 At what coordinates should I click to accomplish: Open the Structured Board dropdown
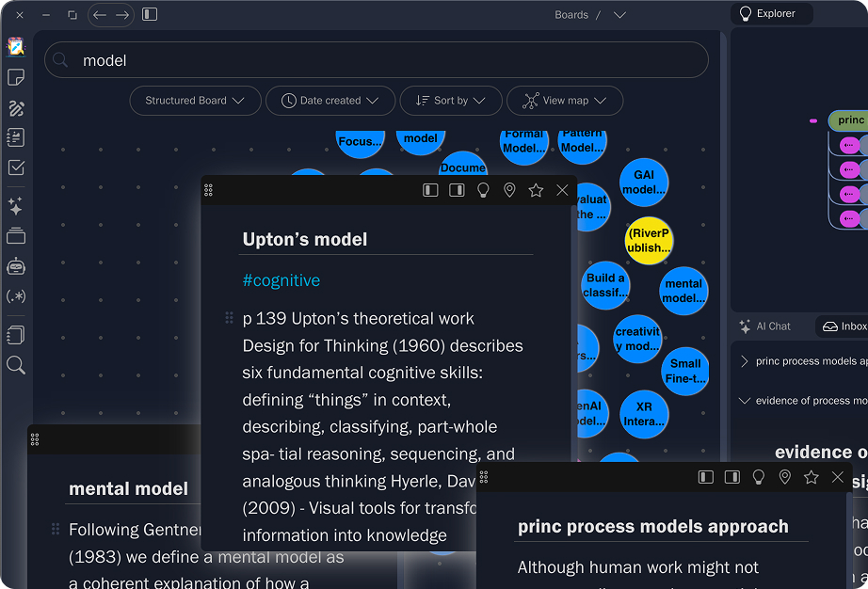coord(195,101)
